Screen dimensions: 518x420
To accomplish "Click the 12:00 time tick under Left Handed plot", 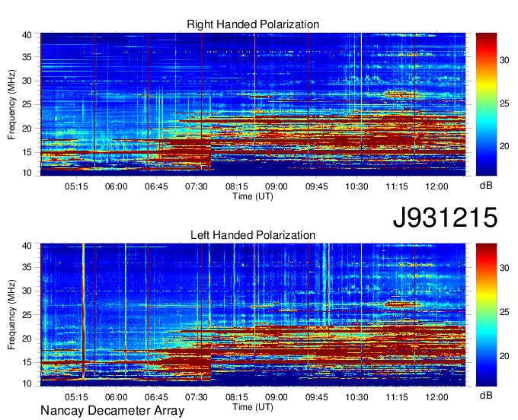I will coord(436,397).
